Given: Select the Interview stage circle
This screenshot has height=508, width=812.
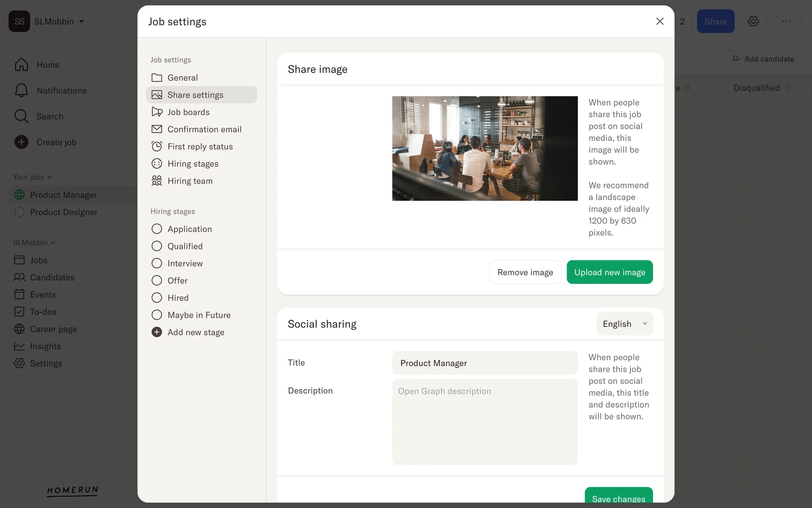Looking at the screenshot, I should pos(156,263).
